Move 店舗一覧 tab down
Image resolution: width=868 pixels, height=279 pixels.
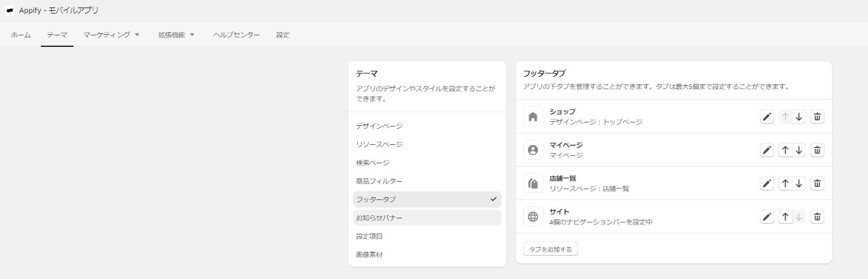[x=799, y=183]
